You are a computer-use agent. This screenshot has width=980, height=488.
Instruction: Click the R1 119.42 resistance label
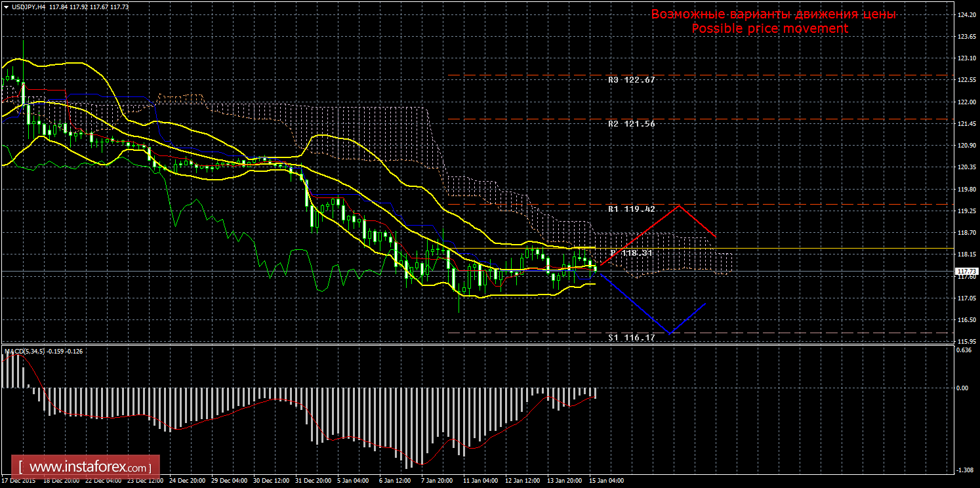pyautogui.click(x=632, y=209)
